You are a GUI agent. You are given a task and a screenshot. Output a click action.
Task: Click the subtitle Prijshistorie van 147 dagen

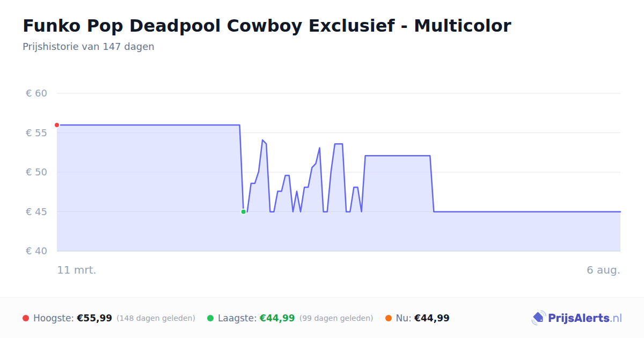coord(89,47)
